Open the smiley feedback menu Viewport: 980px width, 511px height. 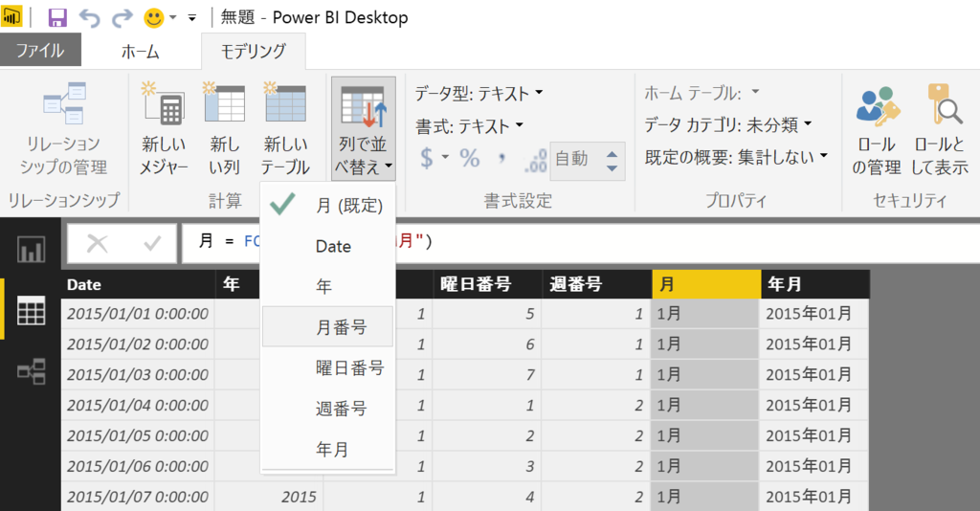160,17
